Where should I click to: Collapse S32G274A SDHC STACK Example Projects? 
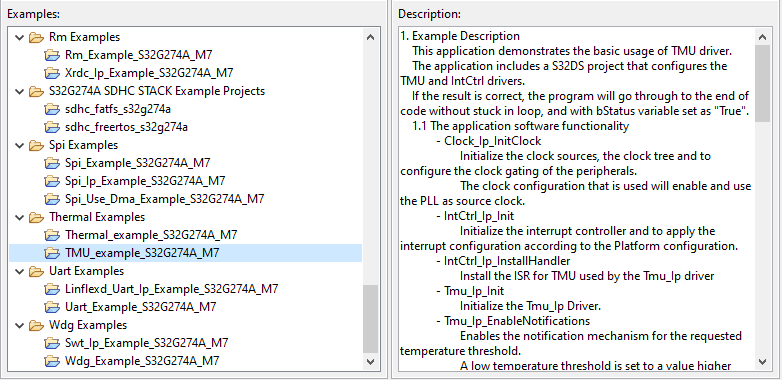point(20,91)
